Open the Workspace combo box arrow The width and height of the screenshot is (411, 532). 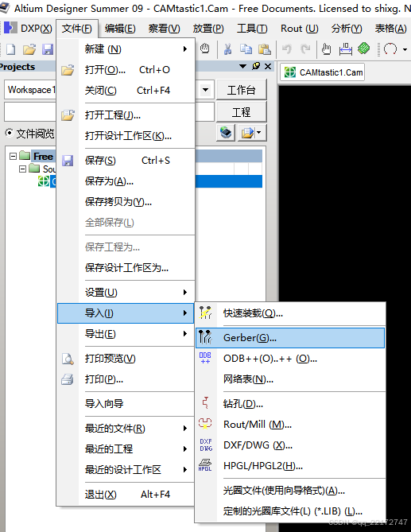coord(205,90)
